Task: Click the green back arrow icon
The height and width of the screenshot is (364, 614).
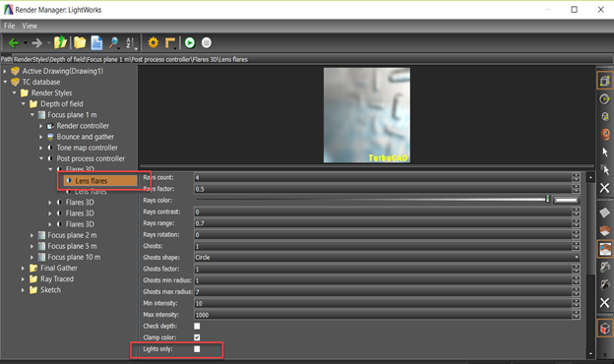Action: (x=14, y=42)
